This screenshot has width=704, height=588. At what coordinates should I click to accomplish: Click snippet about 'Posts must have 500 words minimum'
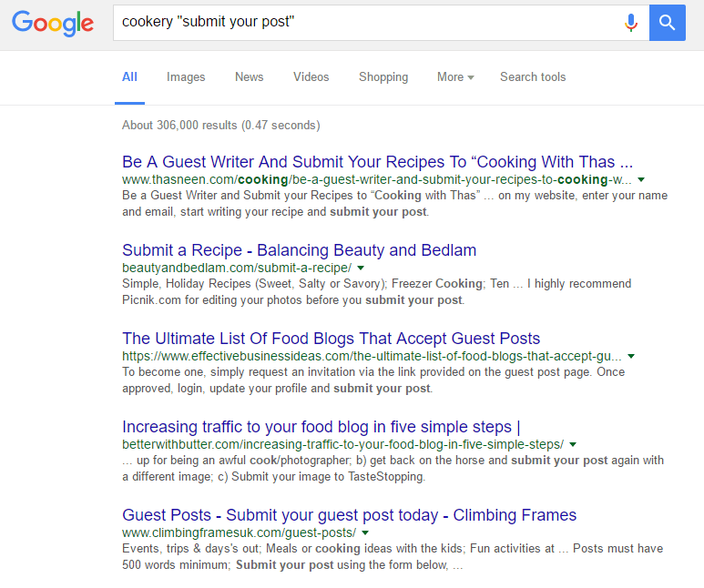pos(393,556)
